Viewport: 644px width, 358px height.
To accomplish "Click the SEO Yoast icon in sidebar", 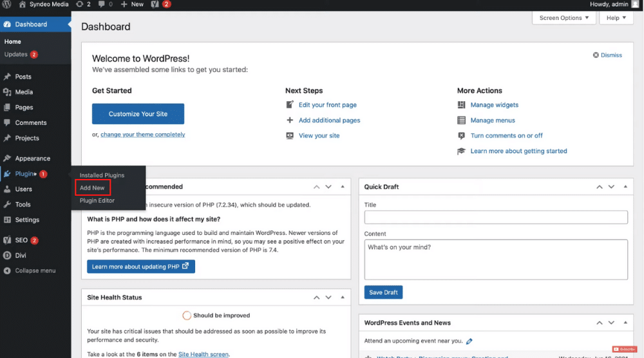I will click(7, 240).
